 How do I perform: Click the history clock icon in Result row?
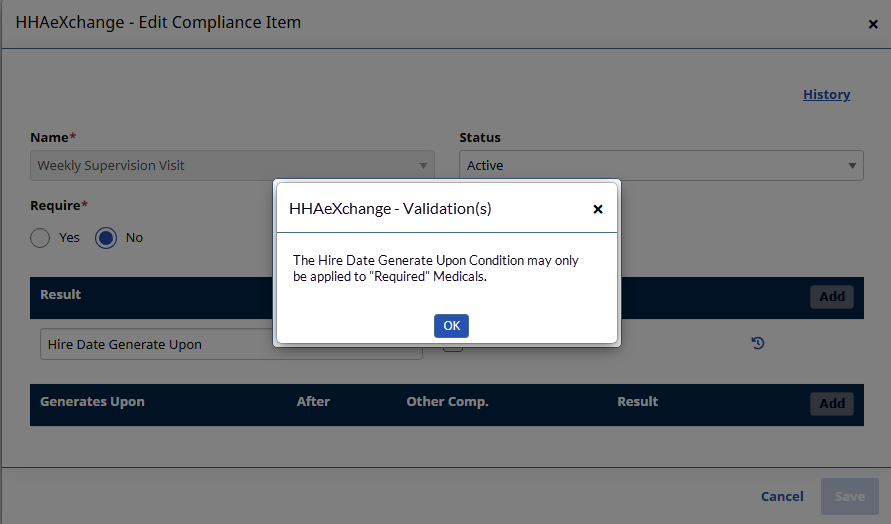click(758, 344)
